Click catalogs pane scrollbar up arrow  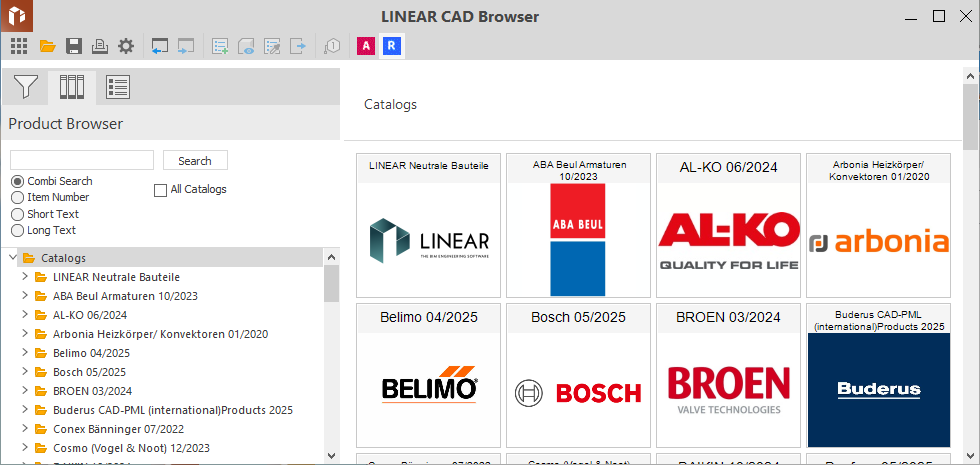point(971,74)
